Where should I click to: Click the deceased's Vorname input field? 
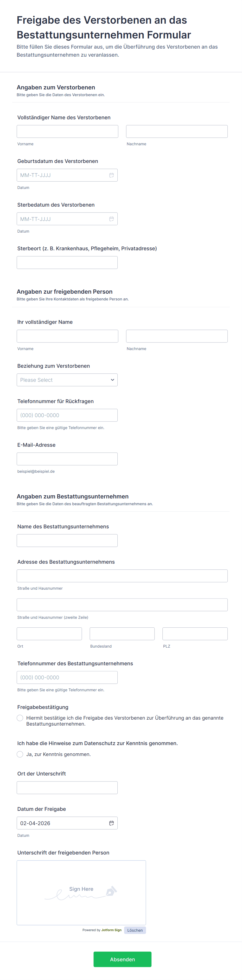pyautogui.click(x=67, y=131)
